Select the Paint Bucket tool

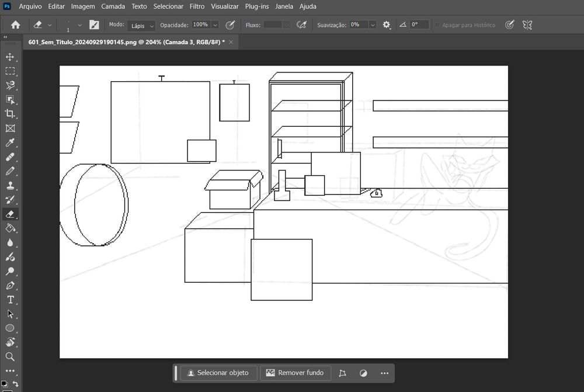tap(10, 228)
